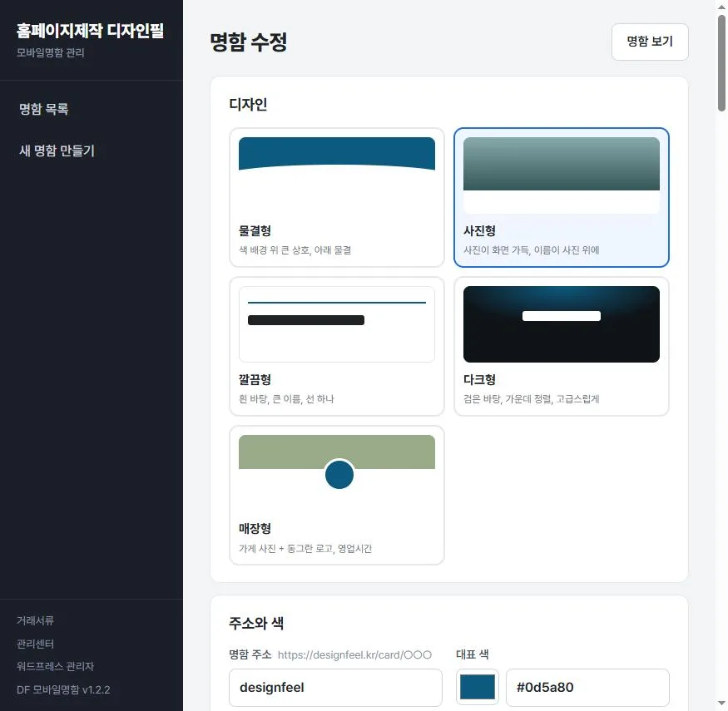Click the DF 모바일명함 v1.2.2 text

coord(63,689)
